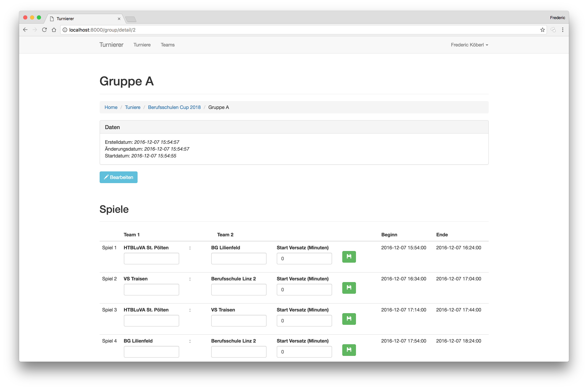Focus the Start Versatz field for Spiel 2
This screenshot has height=389, width=588.
(304, 289)
